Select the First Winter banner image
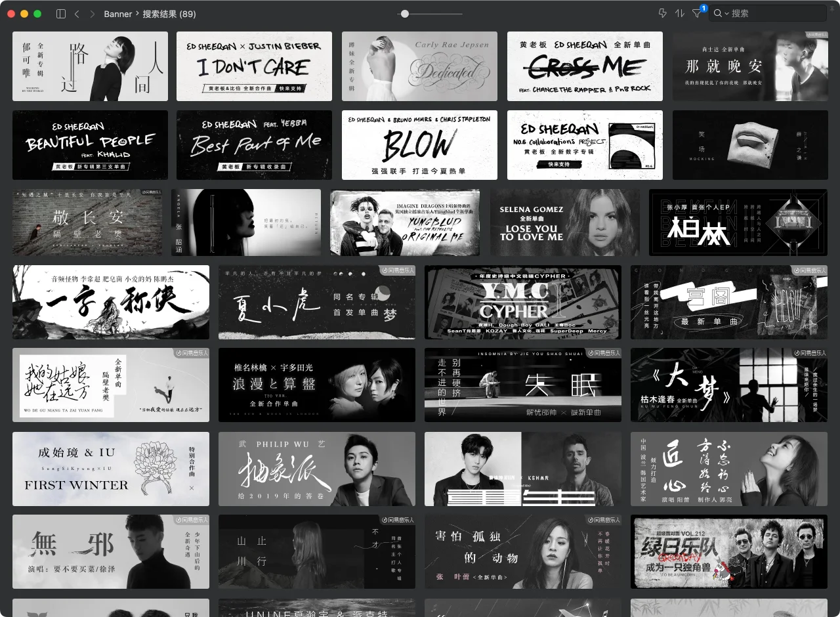This screenshot has width=840, height=617. (x=110, y=469)
